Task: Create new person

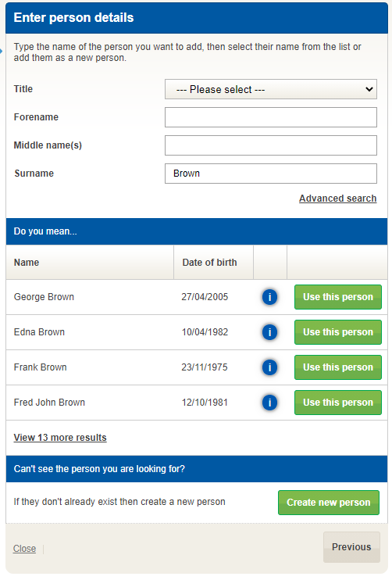Action: click(329, 503)
